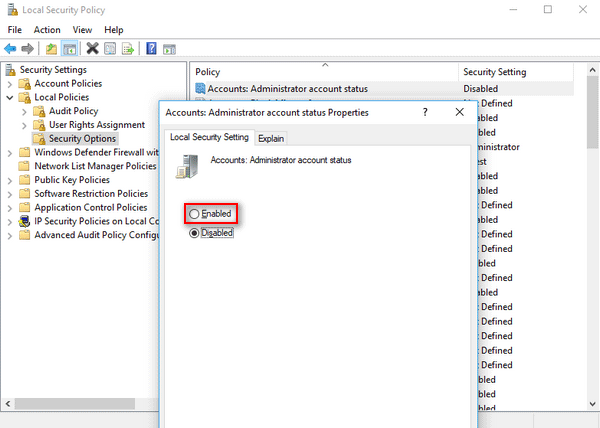Select Software Restriction Policies label
This screenshot has width=600, height=428.
pos(91,194)
